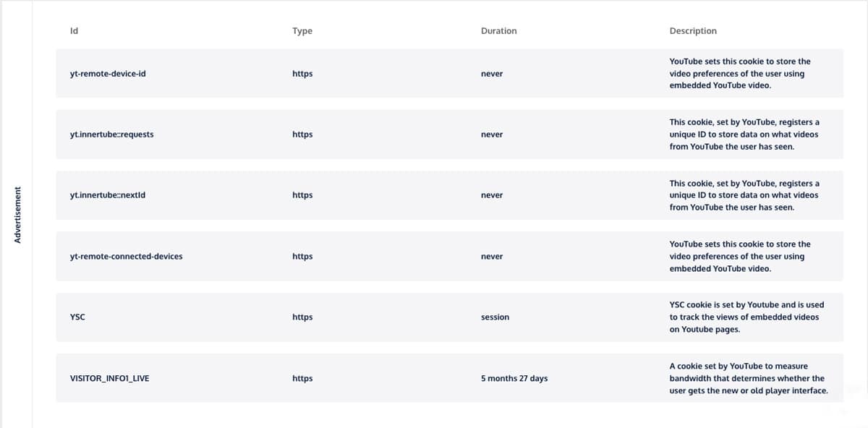Select the yt-remote-connected-devices cookie name

pyautogui.click(x=126, y=256)
